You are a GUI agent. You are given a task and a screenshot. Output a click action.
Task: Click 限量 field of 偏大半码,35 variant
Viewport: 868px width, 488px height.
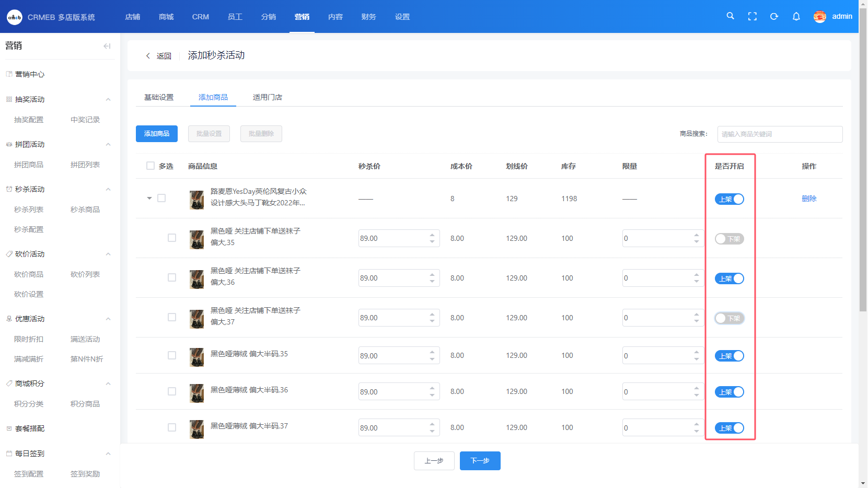pyautogui.click(x=663, y=355)
